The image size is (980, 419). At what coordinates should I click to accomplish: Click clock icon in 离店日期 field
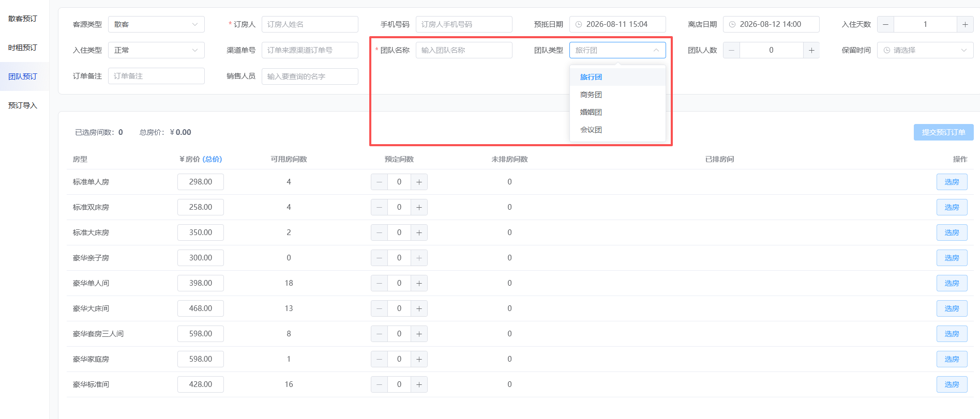732,24
